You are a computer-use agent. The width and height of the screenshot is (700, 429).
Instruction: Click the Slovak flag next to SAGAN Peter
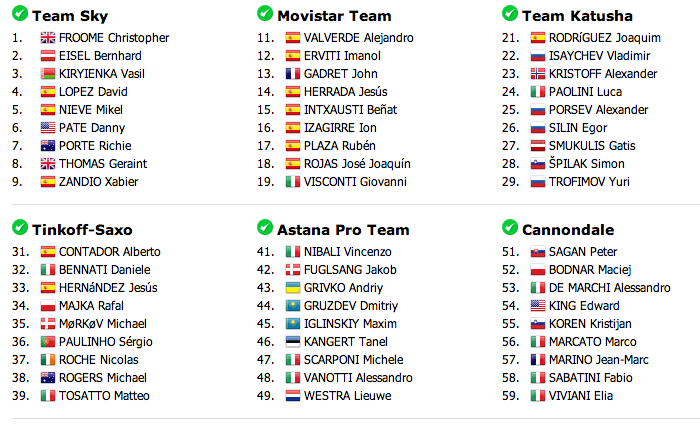tap(538, 252)
